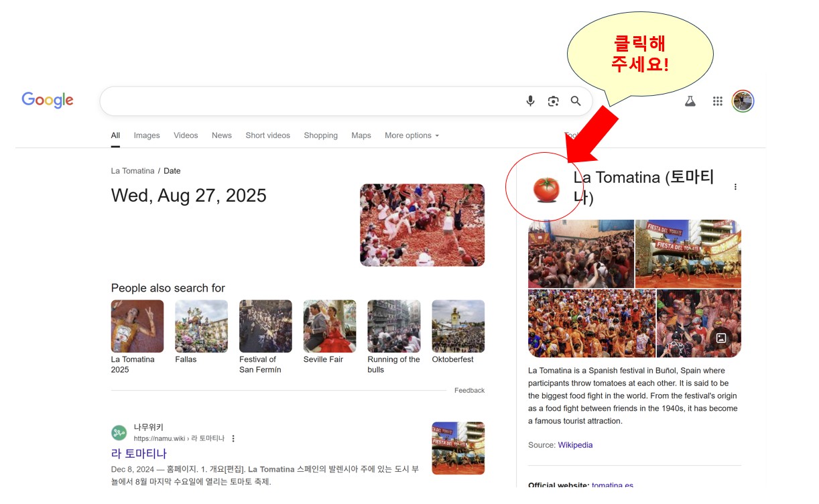Expand the More options dropdown
819x504 pixels.
click(x=412, y=135)
